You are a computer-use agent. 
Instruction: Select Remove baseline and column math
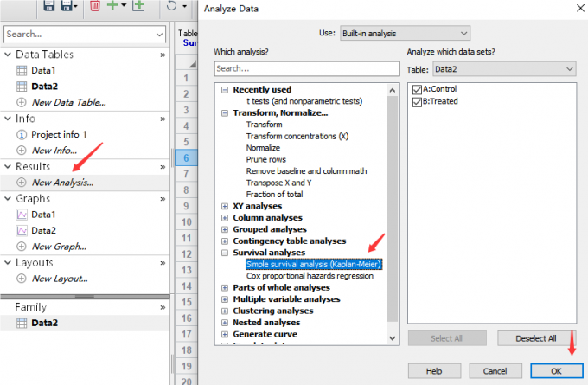[306, 171]
